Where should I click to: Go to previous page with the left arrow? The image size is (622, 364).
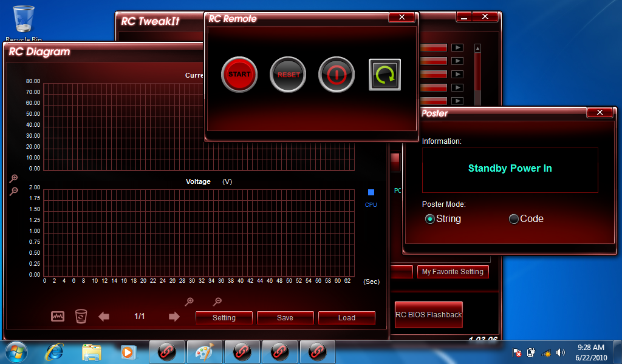(x=104, y=317)
